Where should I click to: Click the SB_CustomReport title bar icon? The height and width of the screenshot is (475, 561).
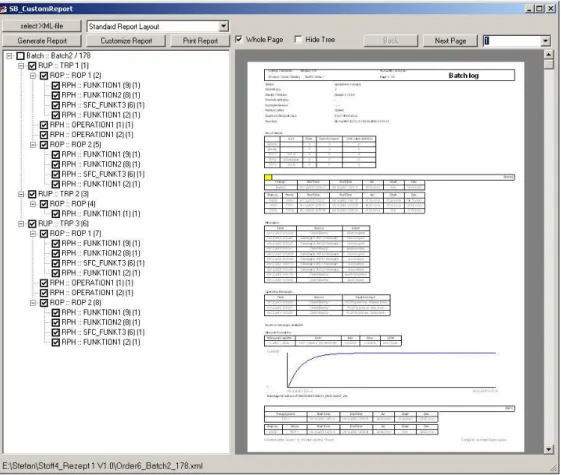[4, 9]
